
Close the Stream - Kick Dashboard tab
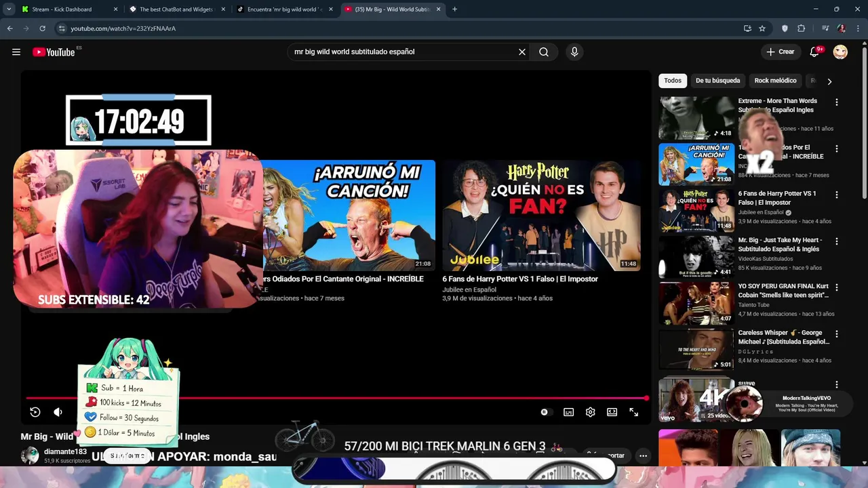[115, 9]
